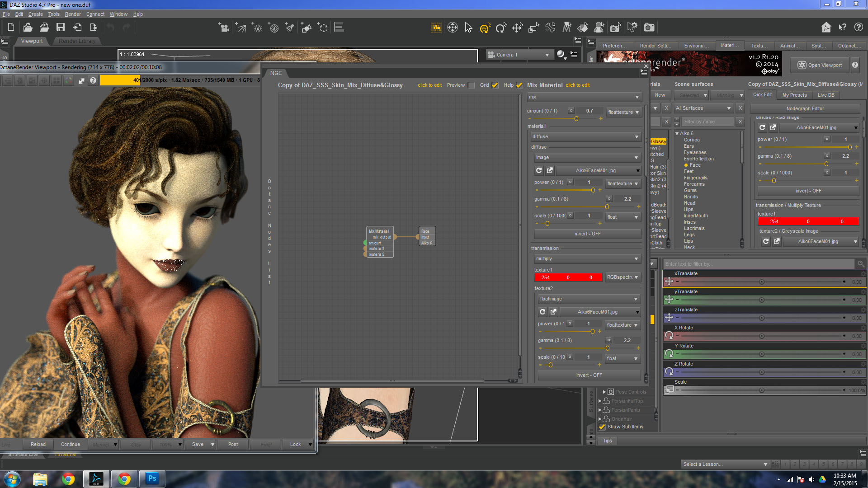This screenshot has width=868, height=488.
Task: Click the red texture1 color swatch
Action: pos(568,277)
